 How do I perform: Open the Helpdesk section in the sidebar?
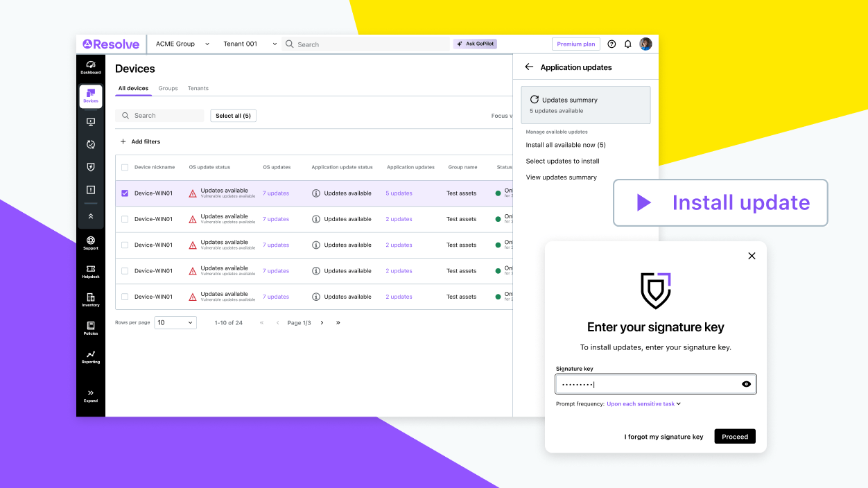tap(91, 272)
